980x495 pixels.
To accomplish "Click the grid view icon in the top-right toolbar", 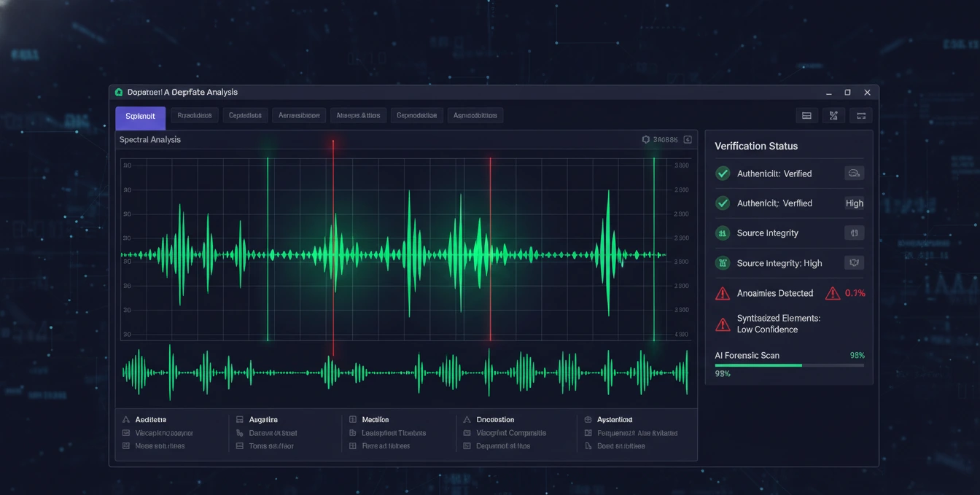I will [x=806, y=114].
